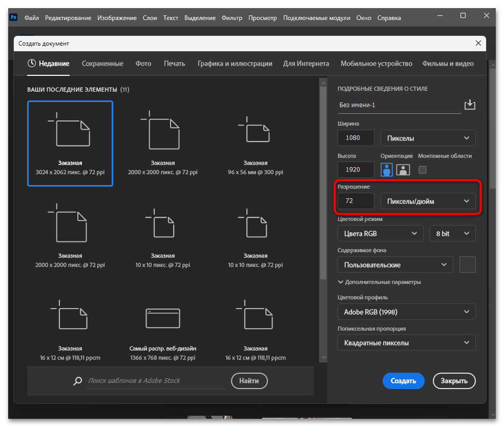Open the Пикселы/дюйм resolution units dropdown
The width and height of the screenshot is (504, 427).
428,201
